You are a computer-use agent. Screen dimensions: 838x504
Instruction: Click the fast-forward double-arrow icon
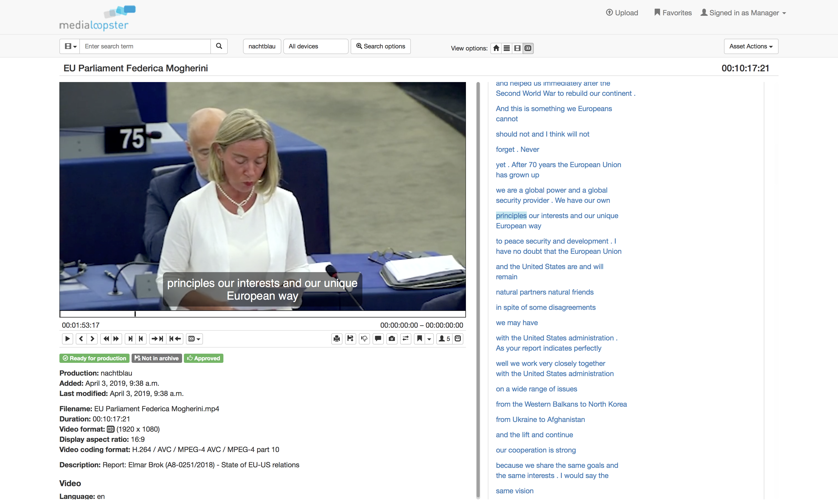116,339
